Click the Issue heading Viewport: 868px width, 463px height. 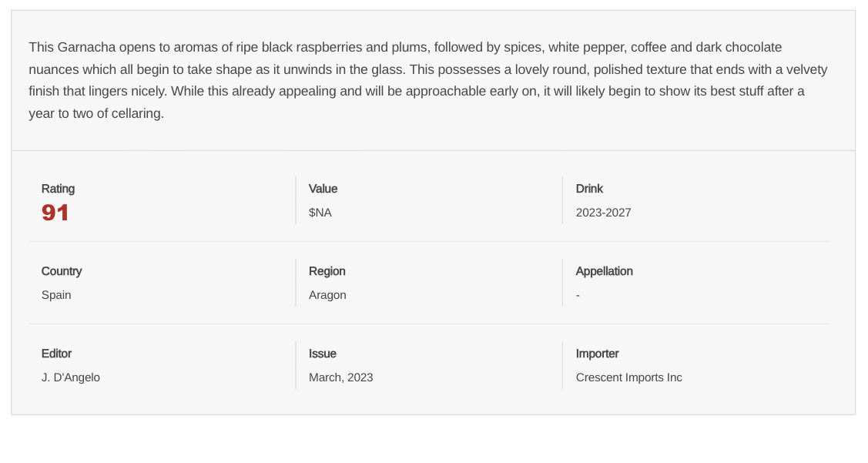pyautogui.click(x=323, y=354)
